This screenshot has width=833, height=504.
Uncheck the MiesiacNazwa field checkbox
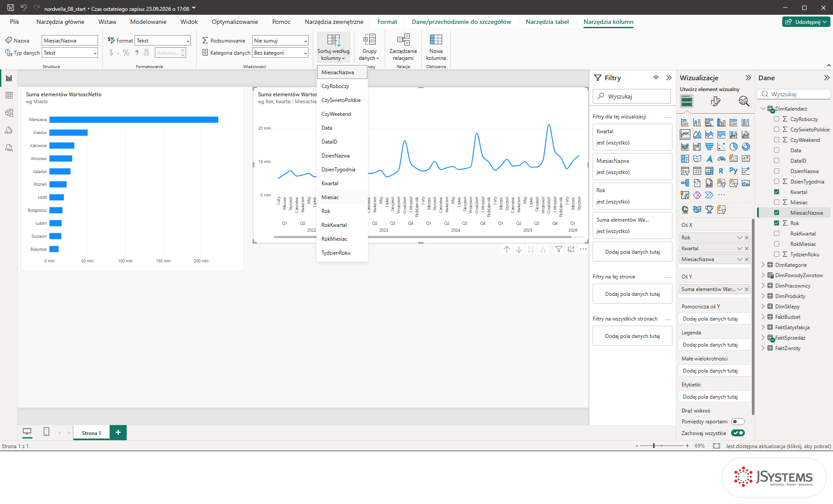[777, 213]
